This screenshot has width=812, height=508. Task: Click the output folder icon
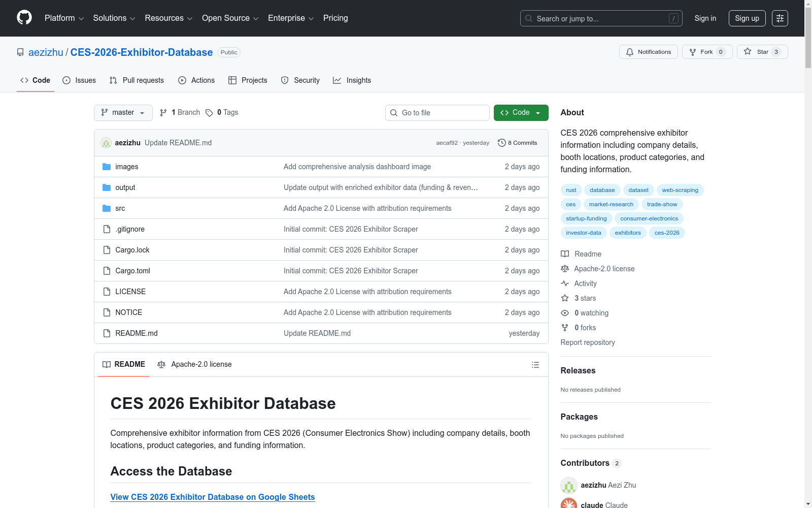pos(107,187)
